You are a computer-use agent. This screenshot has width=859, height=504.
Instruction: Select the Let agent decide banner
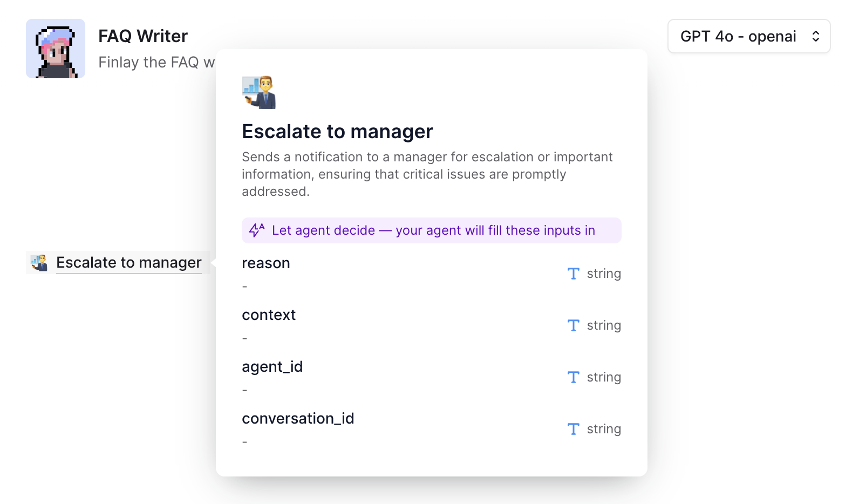[432, 230]
